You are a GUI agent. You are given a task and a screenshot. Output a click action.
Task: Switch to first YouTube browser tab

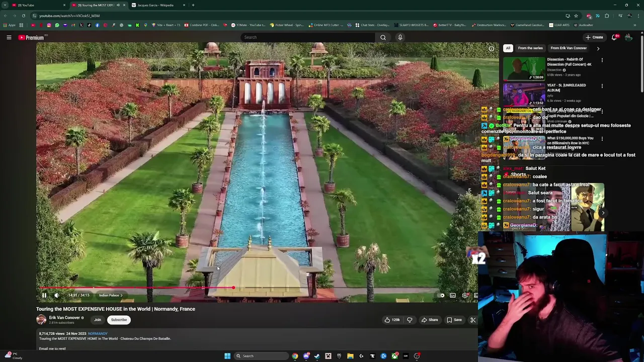(38, 5)
